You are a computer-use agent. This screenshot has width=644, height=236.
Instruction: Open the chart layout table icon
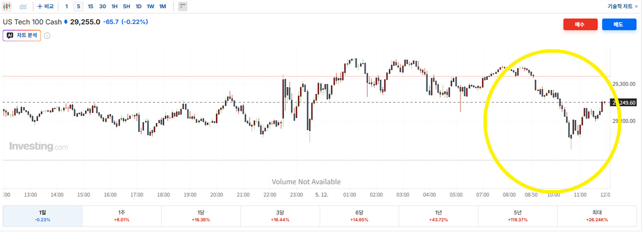click(x=183, y=6)
